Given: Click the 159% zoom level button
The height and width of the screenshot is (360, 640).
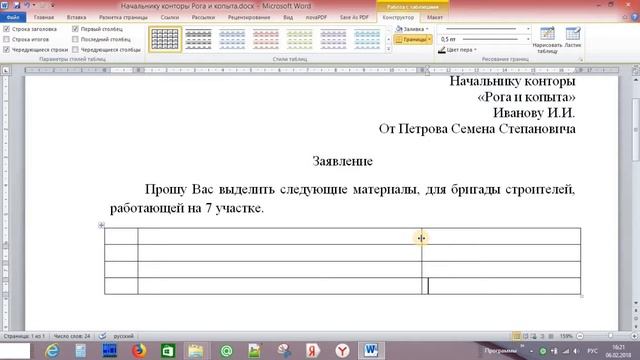Looking at the screenshot, I should coord(566,336).
